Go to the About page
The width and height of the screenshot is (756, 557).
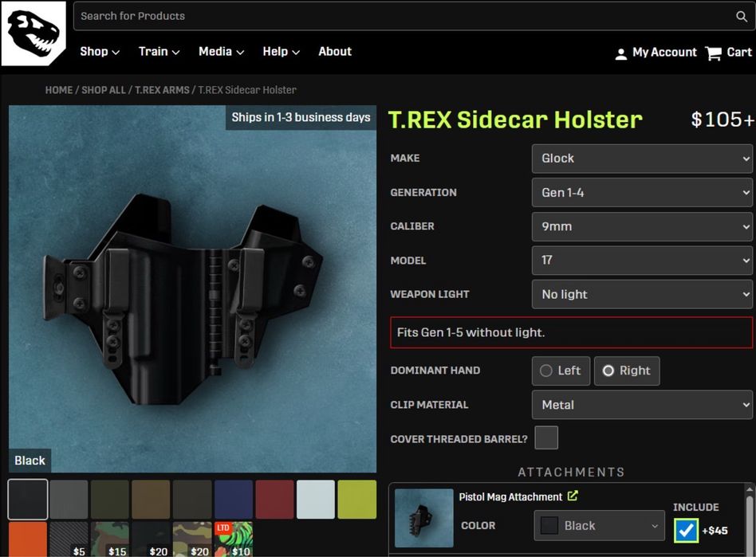335,52
